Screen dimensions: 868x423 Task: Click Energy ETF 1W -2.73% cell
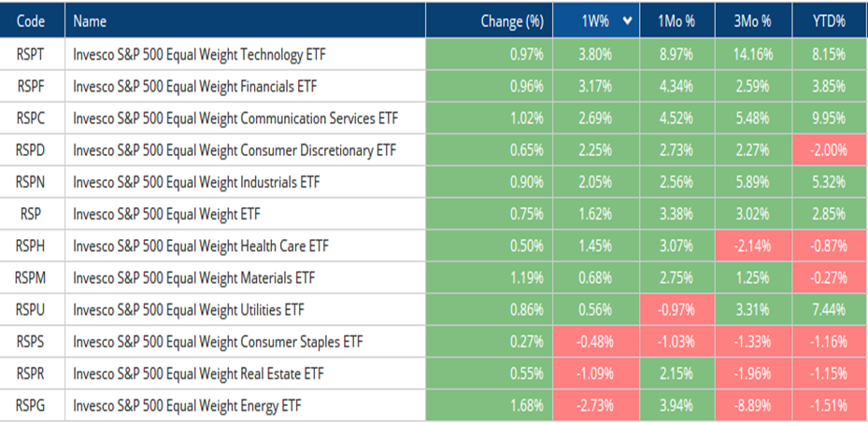tap(594, 405)
